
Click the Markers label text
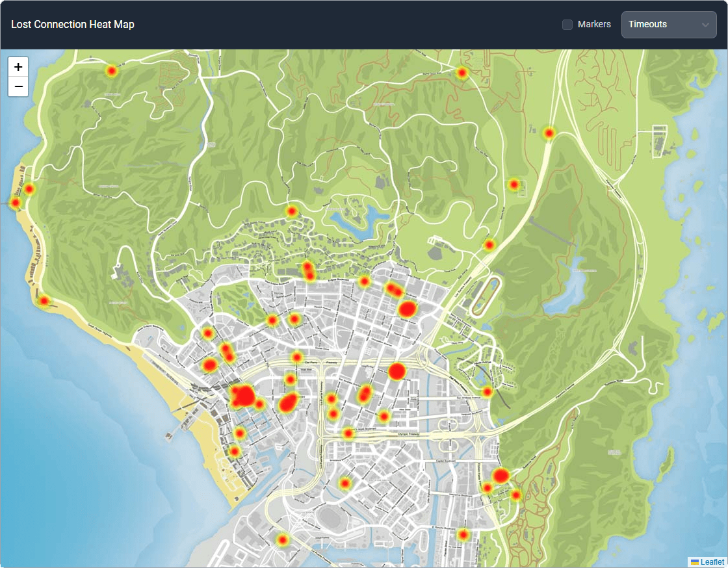[594, 24]
